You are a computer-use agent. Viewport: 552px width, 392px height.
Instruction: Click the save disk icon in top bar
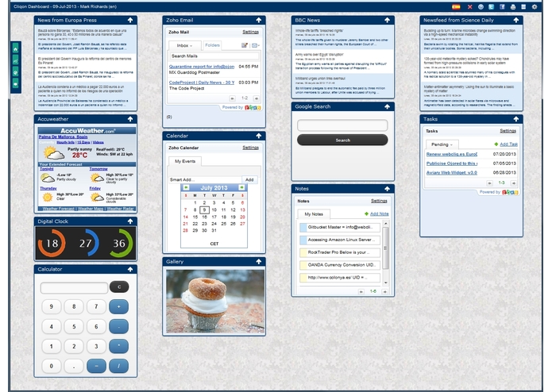point(523,6)
